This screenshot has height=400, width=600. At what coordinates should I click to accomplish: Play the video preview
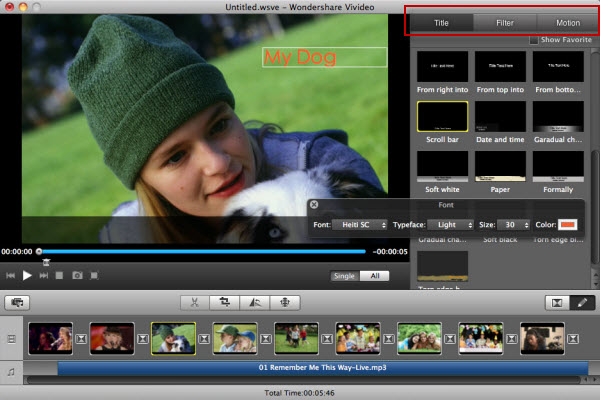[x=27, y=276]
